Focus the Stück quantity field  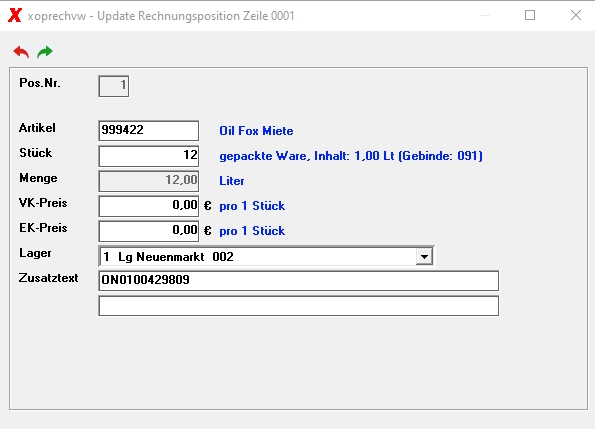pyautogui.click(x=148, y=156)
